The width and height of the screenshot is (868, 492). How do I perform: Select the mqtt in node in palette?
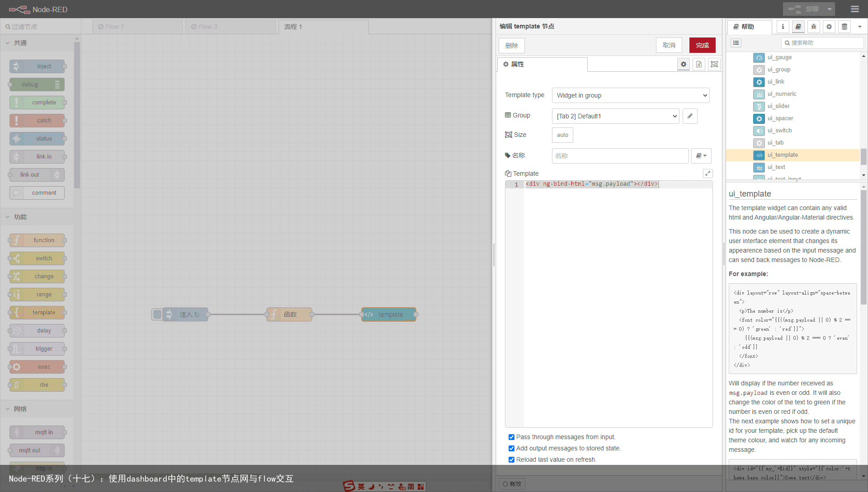tap(38, 432)
